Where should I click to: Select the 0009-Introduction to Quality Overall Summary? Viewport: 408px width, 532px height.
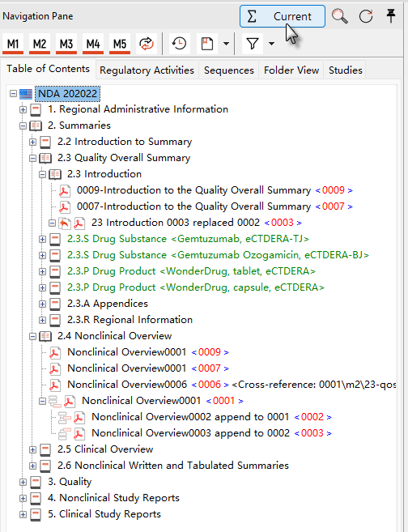tap(215, 190)
